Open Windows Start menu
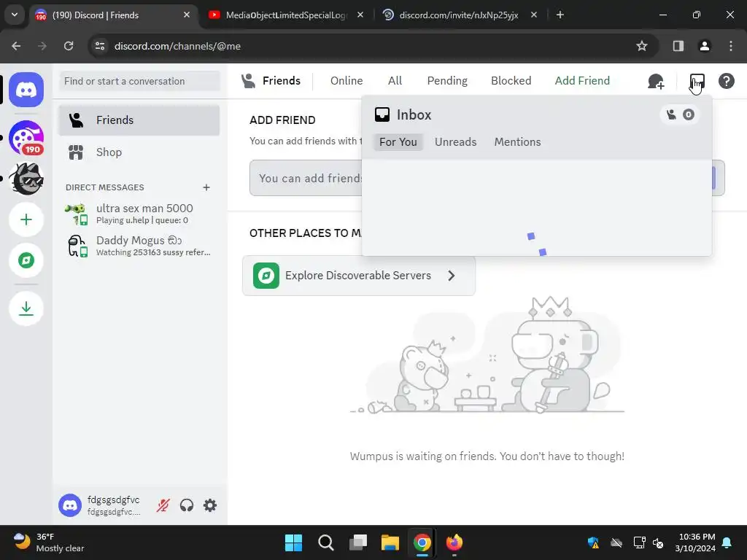Image resolution: width=747 pixels, height=560 pixels. [x=293, y=542]
